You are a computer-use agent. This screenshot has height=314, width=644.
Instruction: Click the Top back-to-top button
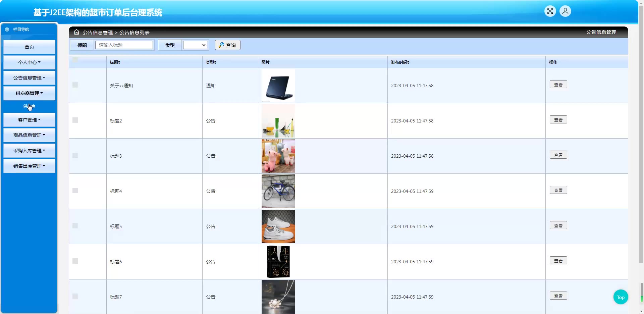coord(621,297)
